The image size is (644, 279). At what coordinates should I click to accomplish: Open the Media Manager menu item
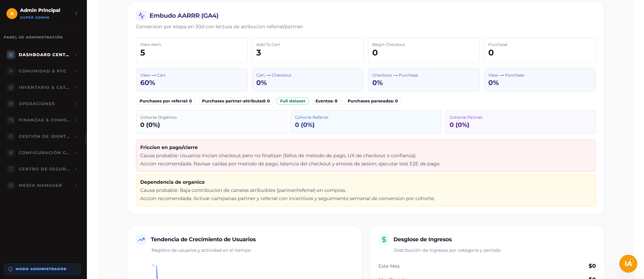43,185
